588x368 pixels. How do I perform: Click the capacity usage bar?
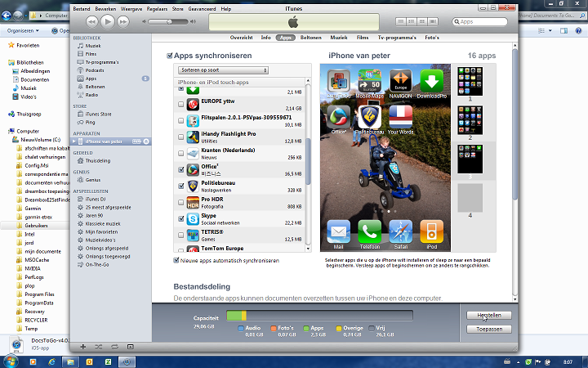click(x=319, y=316)
